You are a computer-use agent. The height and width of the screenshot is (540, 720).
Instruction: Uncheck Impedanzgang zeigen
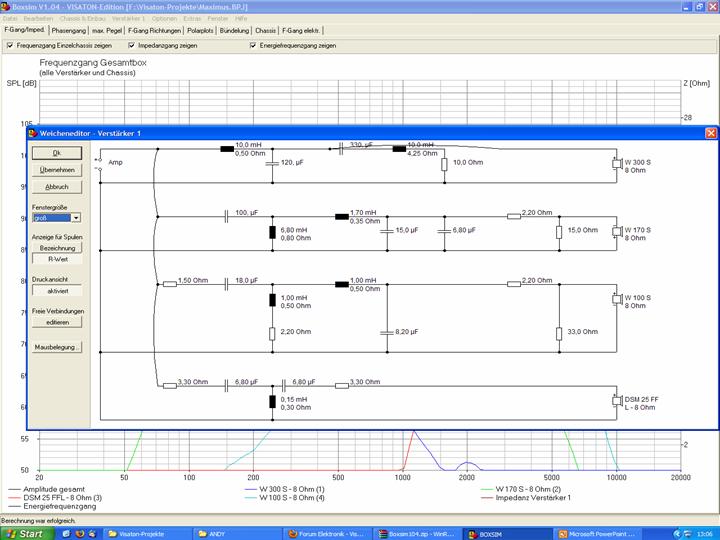point(132,45)
